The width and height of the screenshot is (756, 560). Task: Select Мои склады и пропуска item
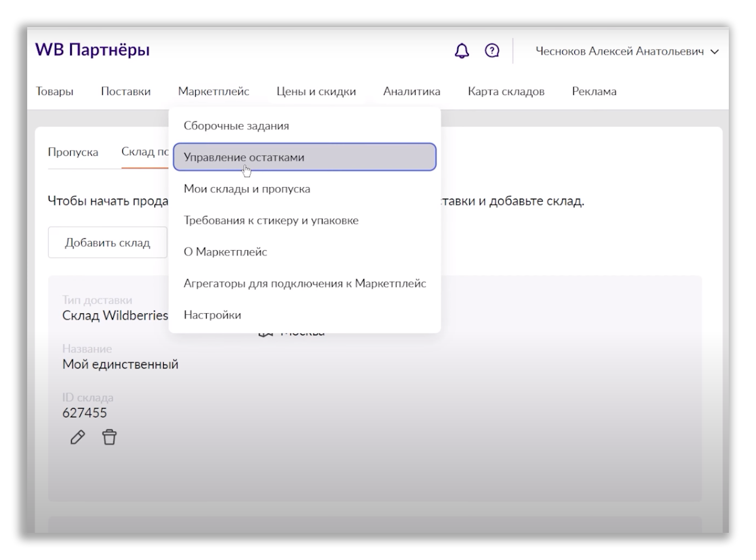click(x=305, y=189)
